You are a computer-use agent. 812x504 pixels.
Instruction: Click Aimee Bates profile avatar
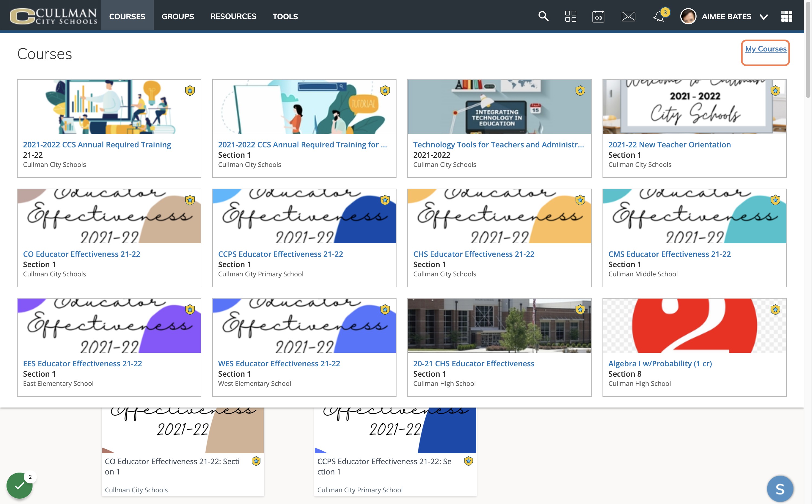click(x=688, y=16)
